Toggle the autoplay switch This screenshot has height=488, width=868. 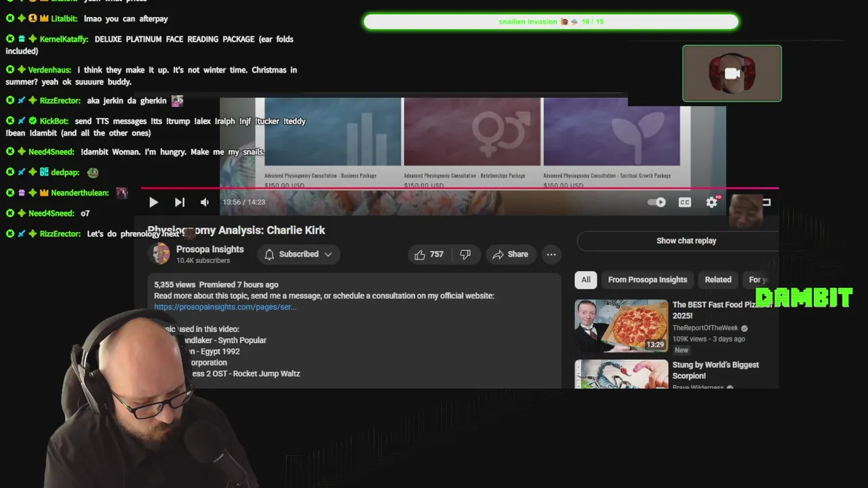coord(656,202)
